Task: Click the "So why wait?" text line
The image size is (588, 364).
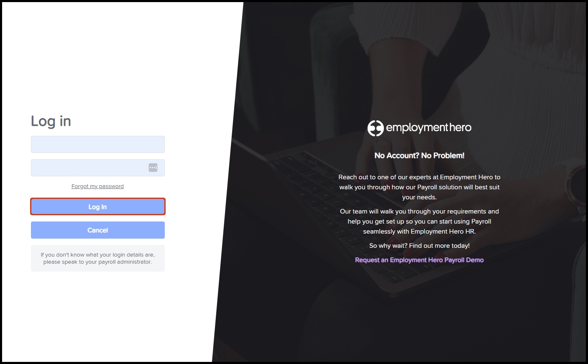Action: (x=419, y=246)
